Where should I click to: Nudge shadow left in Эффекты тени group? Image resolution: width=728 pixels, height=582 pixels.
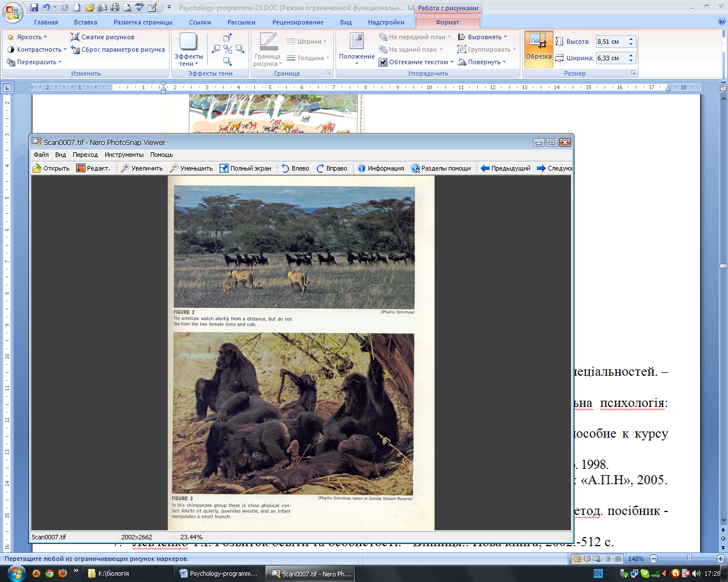[x=216, y=49]
